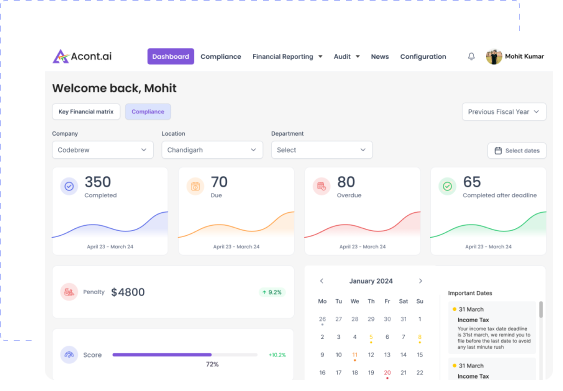
Task: Open the Company dropdown showing Codebrew
Action: (x=103, y=150)
